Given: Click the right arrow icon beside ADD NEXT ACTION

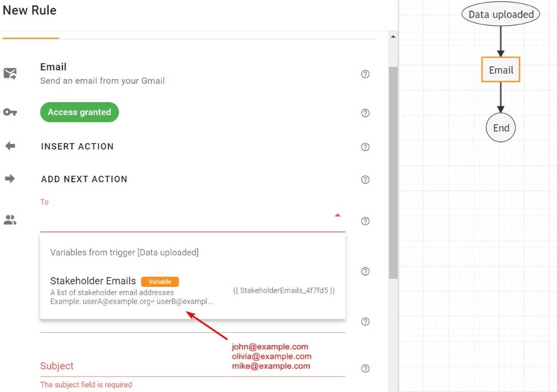Looking at the screenshot, I should pos(10,179).
